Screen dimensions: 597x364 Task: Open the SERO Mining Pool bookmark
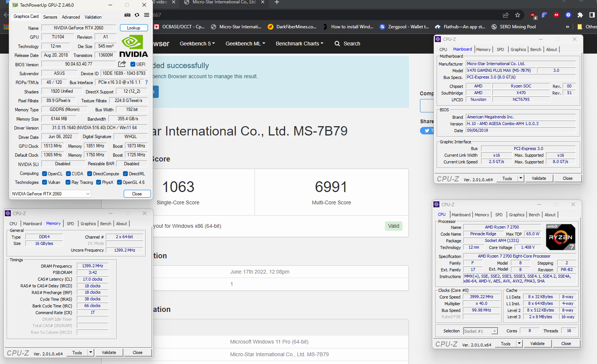[514, 27]
